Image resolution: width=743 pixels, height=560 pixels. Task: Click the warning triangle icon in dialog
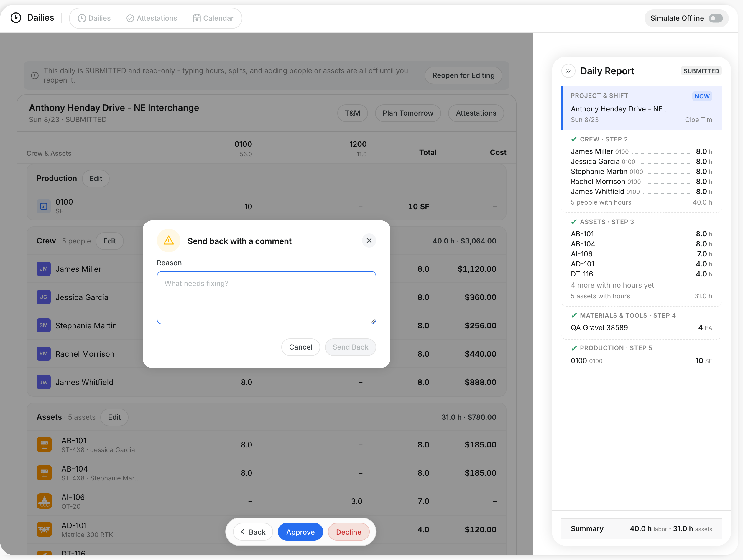[169, 241]
